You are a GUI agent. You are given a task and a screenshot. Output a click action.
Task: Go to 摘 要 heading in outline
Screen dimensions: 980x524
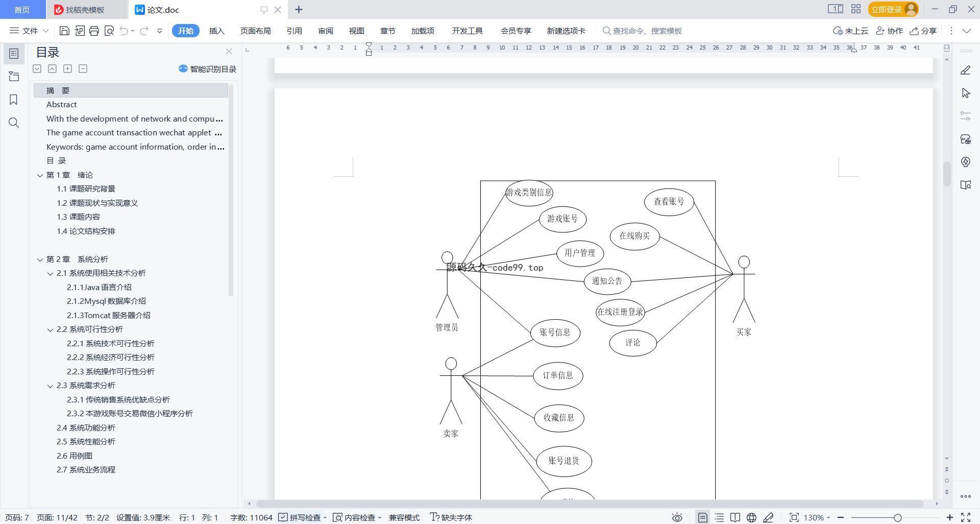pyautogui.click(x=131, y=90)
